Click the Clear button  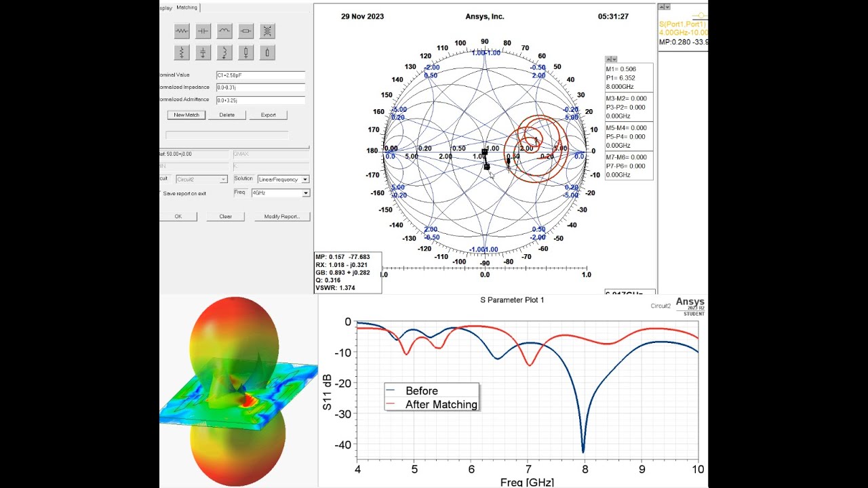click(225, 217)
